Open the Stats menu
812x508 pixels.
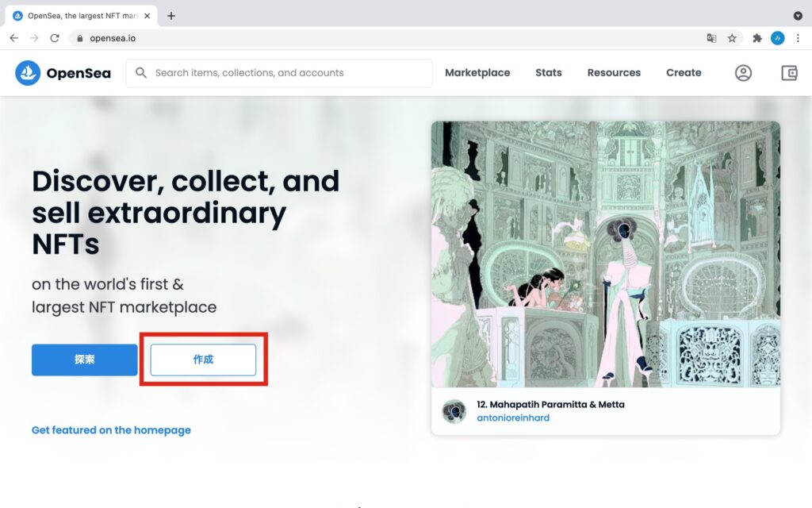[x=549, y=73]
